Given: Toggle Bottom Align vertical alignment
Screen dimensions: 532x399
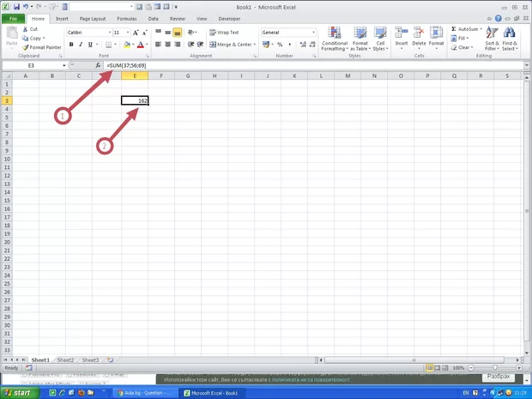Looking at the screenshot, I should tap(177, 33).
